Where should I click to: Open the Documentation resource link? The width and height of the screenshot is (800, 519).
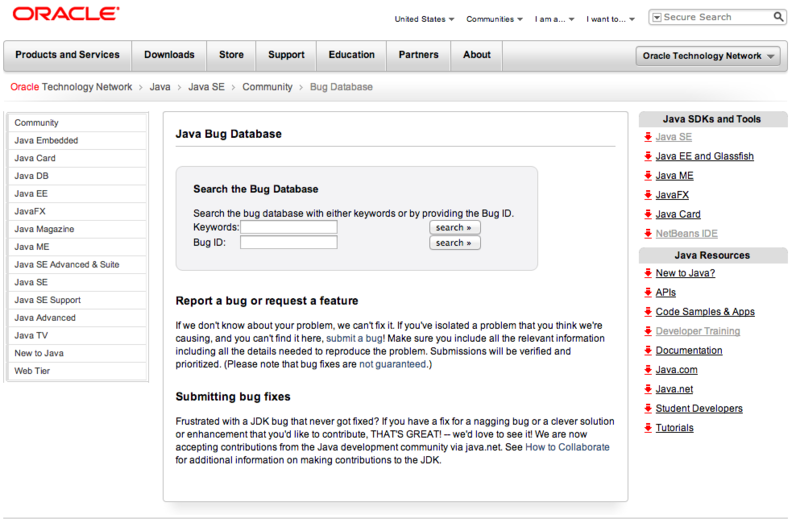point(689,351)
